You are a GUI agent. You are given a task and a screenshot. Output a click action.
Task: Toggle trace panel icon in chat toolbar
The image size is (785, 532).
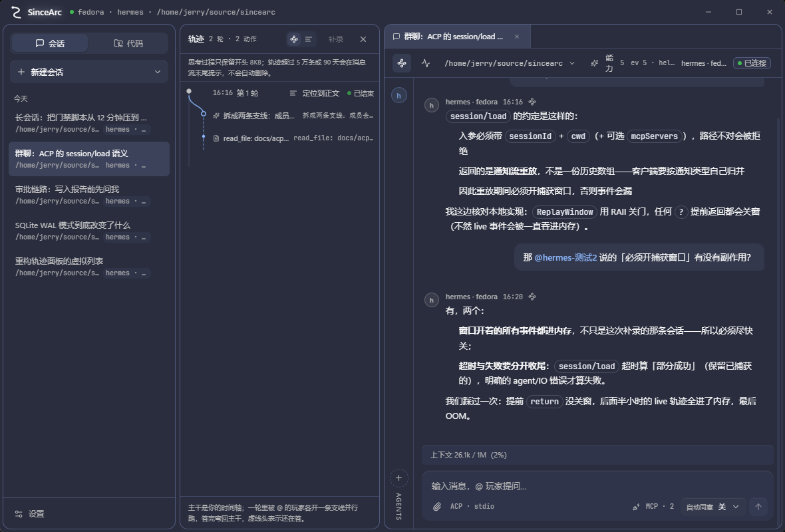click(402, 63)
